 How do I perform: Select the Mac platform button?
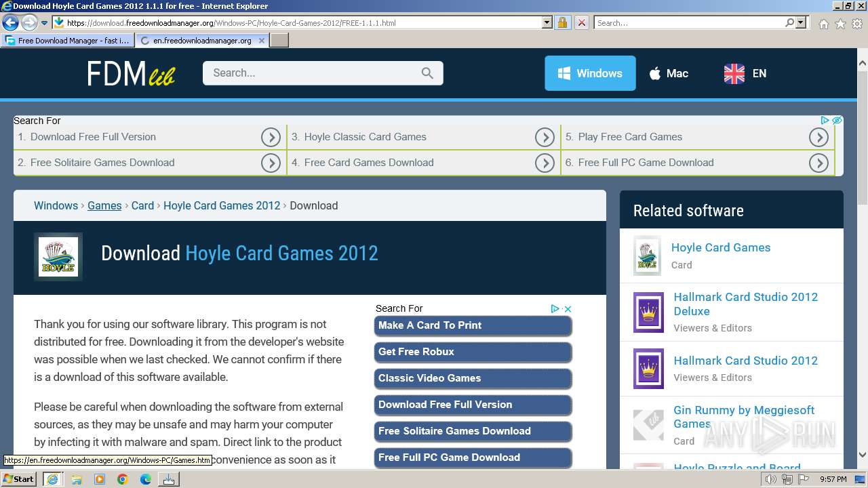[669, 73]
